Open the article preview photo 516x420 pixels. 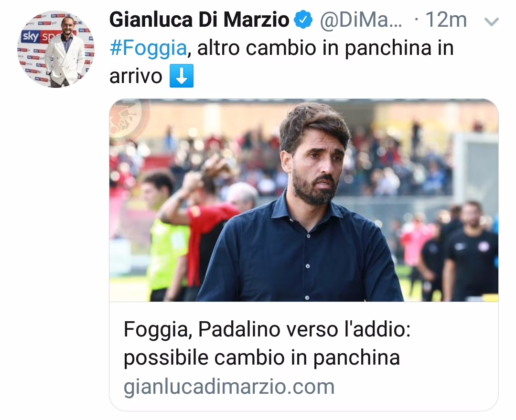coord(304,200)
